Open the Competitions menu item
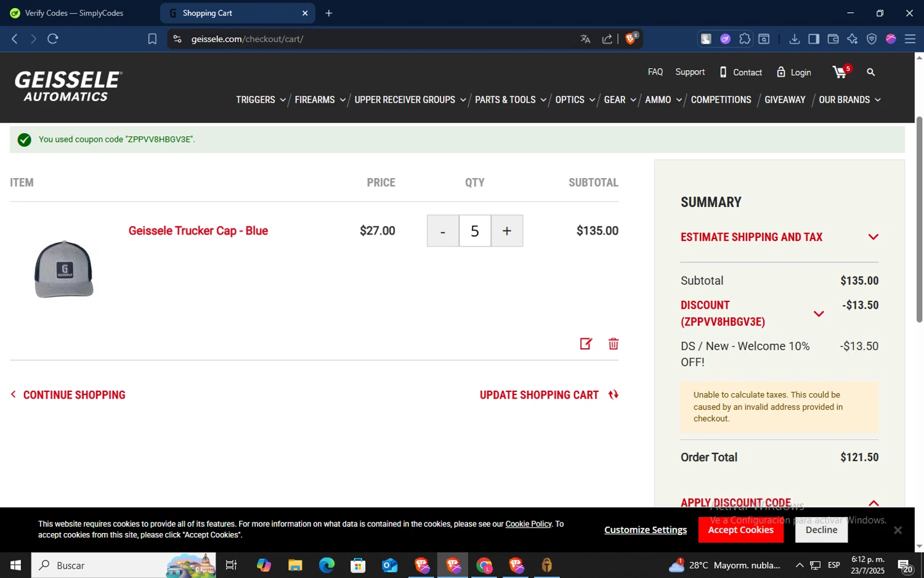This screenshot has height=578, width=924. point(721,100)
